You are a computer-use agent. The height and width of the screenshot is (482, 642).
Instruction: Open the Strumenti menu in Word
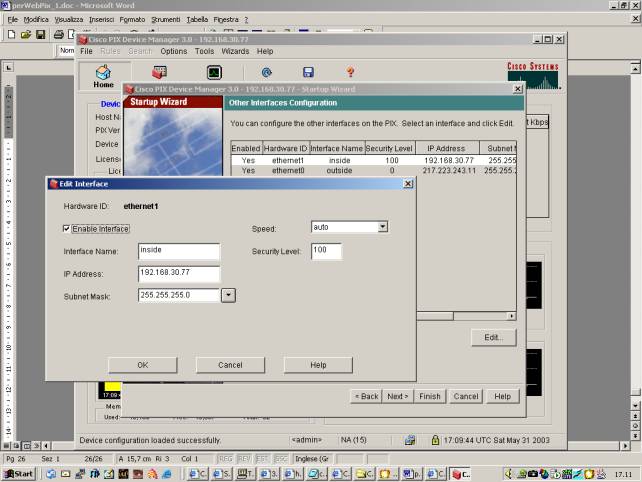pos(165,19)
